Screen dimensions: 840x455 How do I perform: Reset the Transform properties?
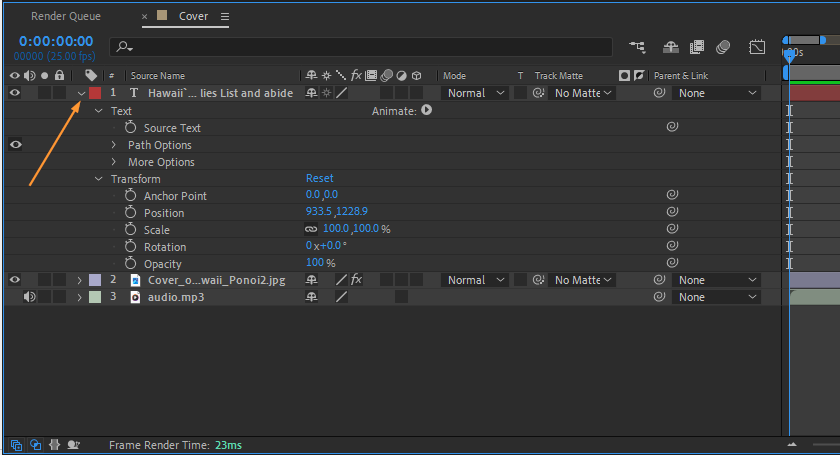point(319,179)
